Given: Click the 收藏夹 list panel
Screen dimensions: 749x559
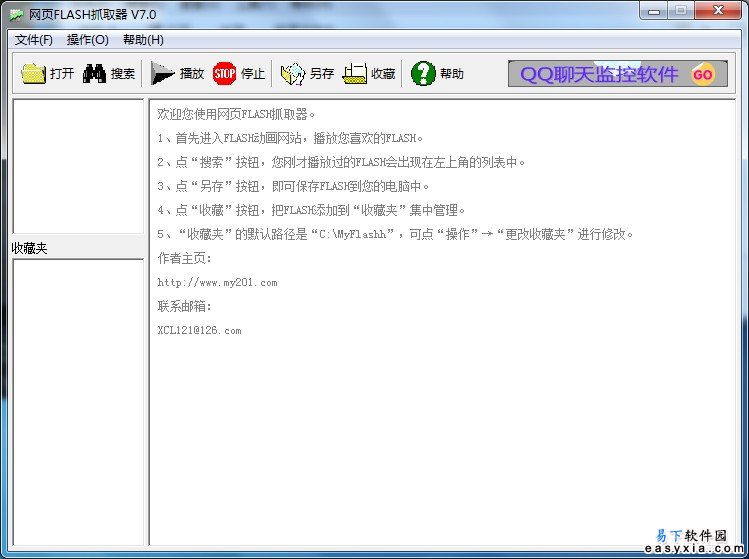Looking at the screenshot, I should coord(78,402).
